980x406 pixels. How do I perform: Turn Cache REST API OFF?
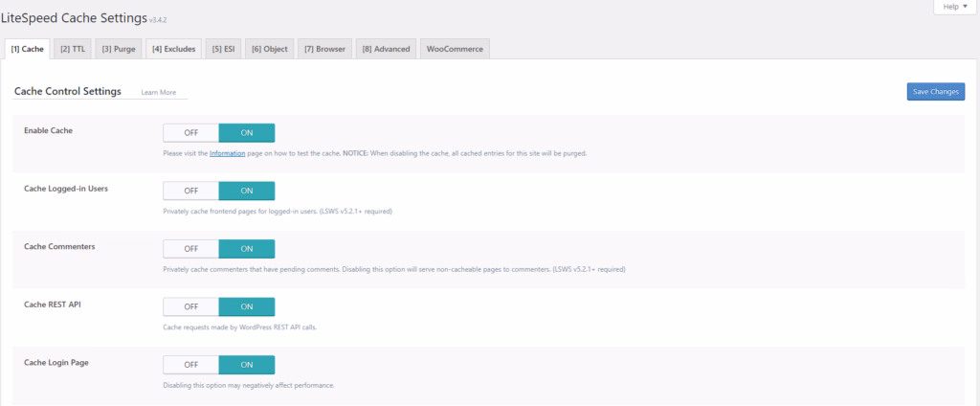(x=190, y=306)
